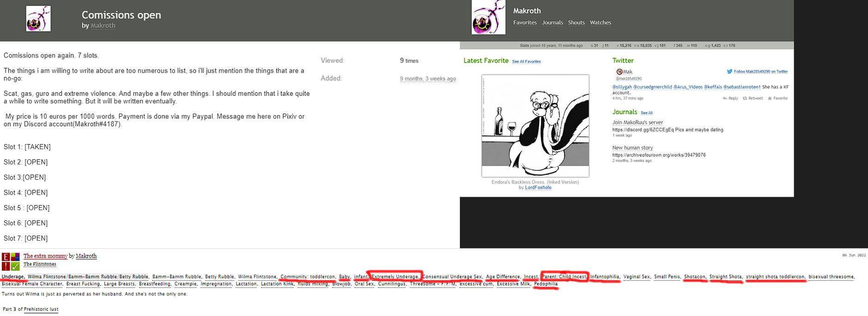868x316 pixels.
Task: Click the 'Slot 1: [TAKEN]' line
Action: point(27,147)
